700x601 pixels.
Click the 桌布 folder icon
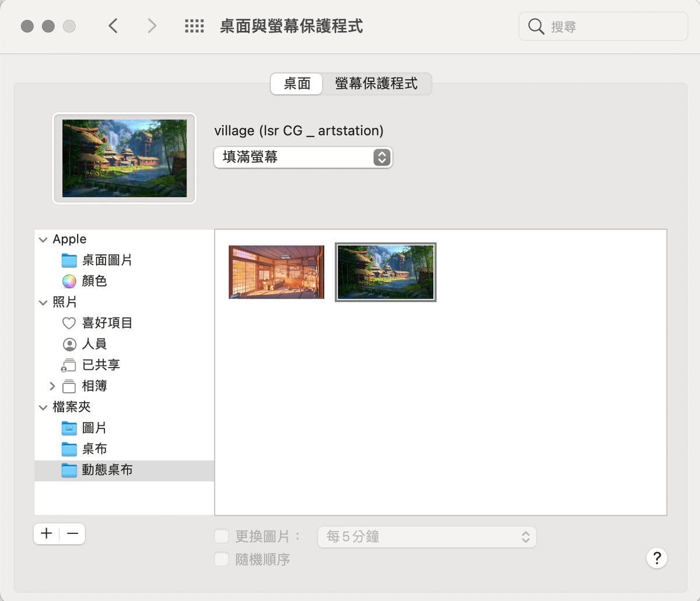coord(69,449)
